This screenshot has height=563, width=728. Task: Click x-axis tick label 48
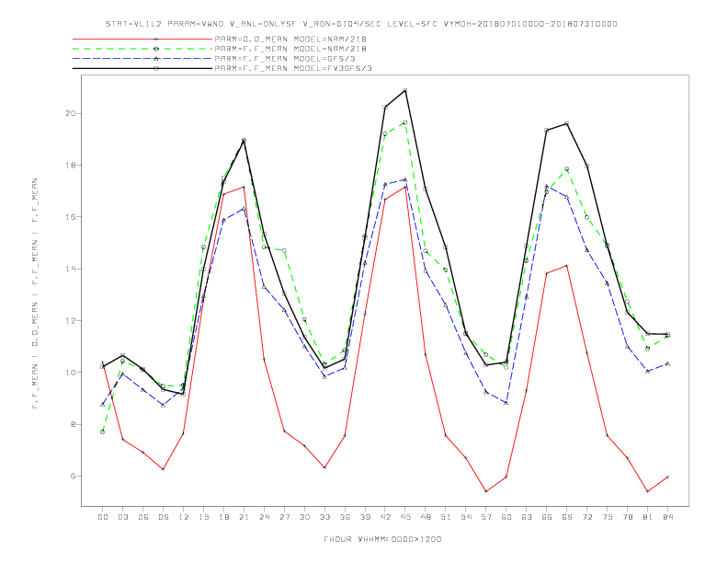426,517
